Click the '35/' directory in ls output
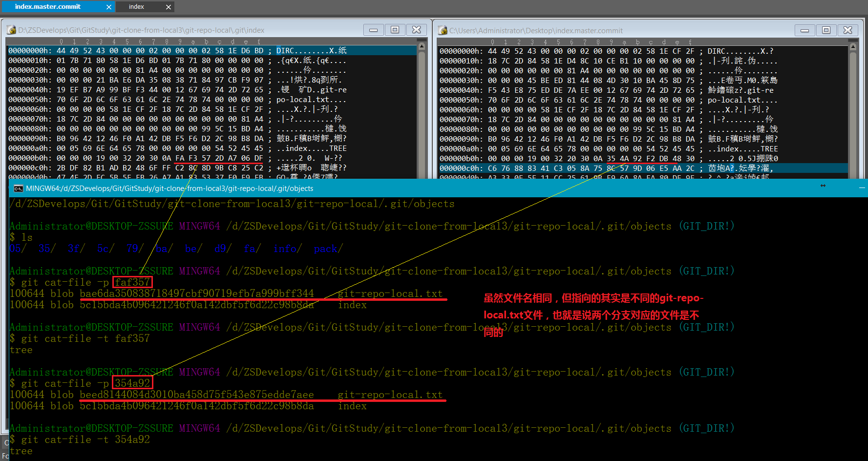Screen dimensions: 868x461 pyautogui.click(x=47, y=249)
